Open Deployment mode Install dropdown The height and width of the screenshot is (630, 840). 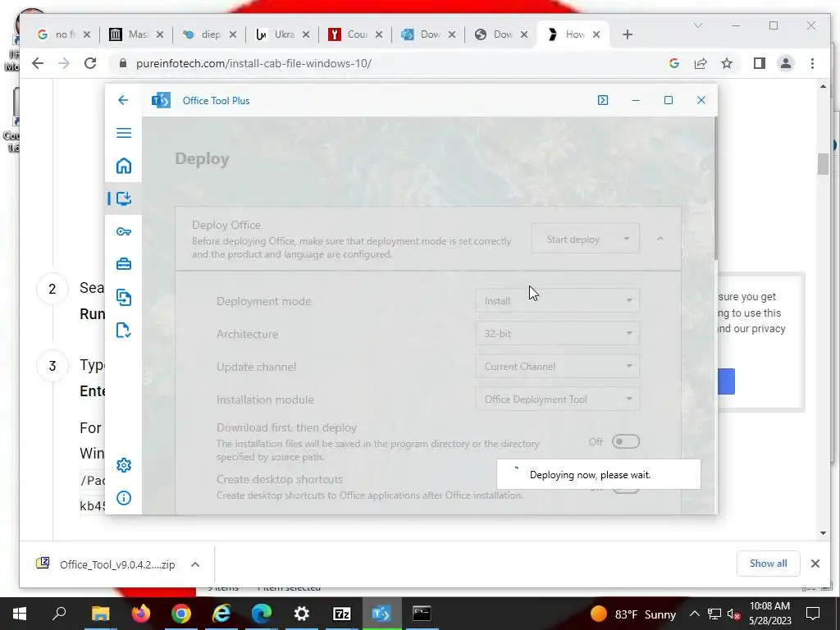(x=557, y=300)
